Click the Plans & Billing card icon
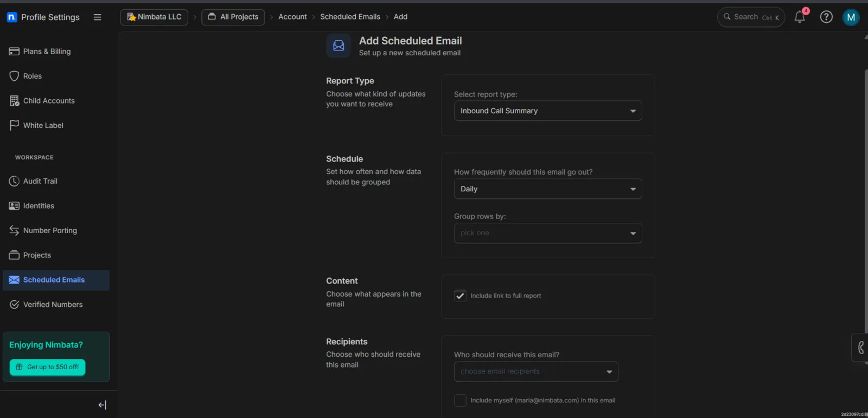 14,52
